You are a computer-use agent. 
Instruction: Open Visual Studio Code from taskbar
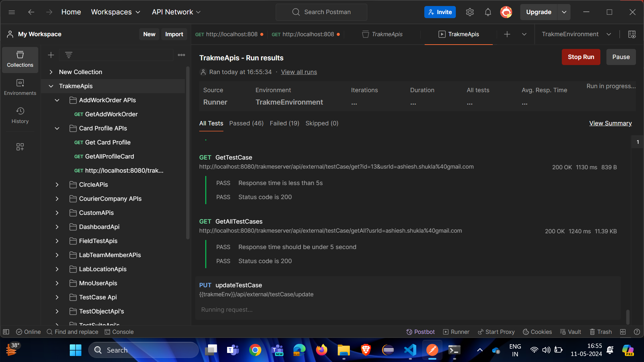coord(410,350)
